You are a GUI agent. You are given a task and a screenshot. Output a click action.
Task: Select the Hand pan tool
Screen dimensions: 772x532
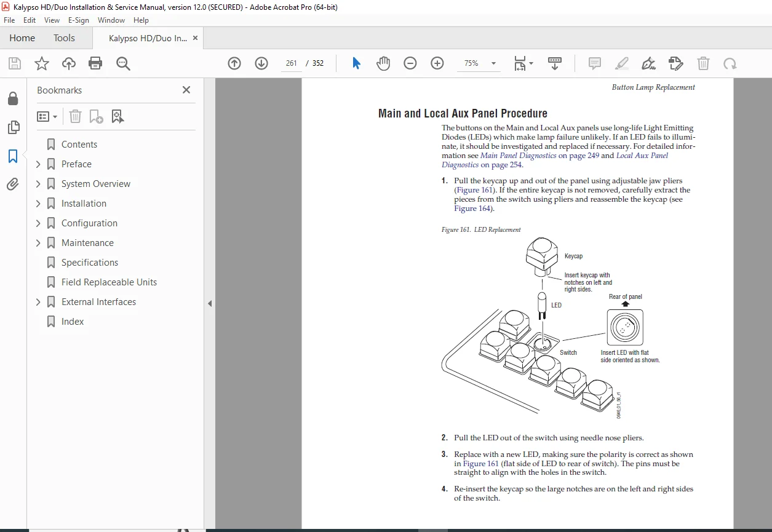(x=383, y=63)
